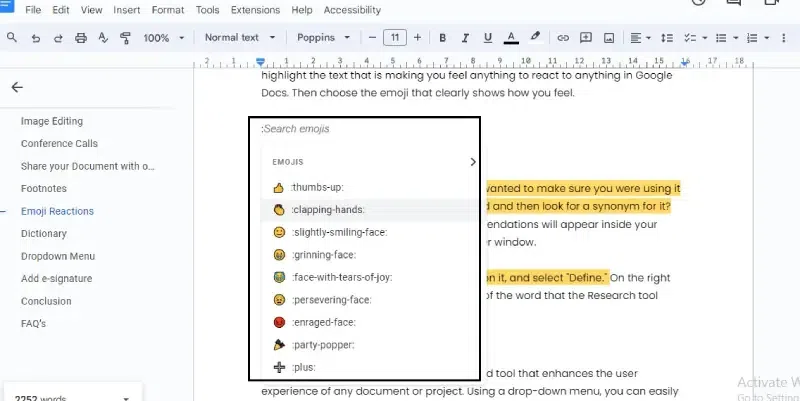800x401 pixels.
Task: Select the plus emoji
Action: (368, 367)
